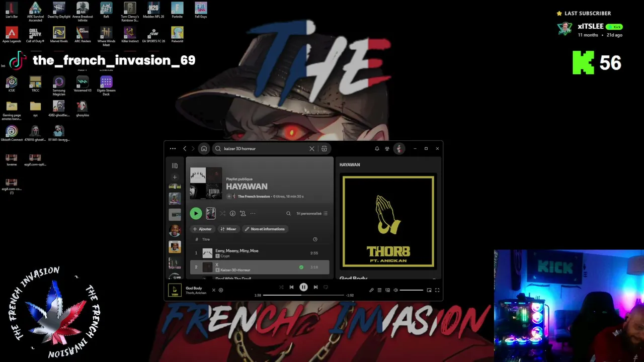The height and width of the screenshot is (362, 644).
Task: Select the Ubisoft Connect desktop shortcut
Action: point(12,133)
